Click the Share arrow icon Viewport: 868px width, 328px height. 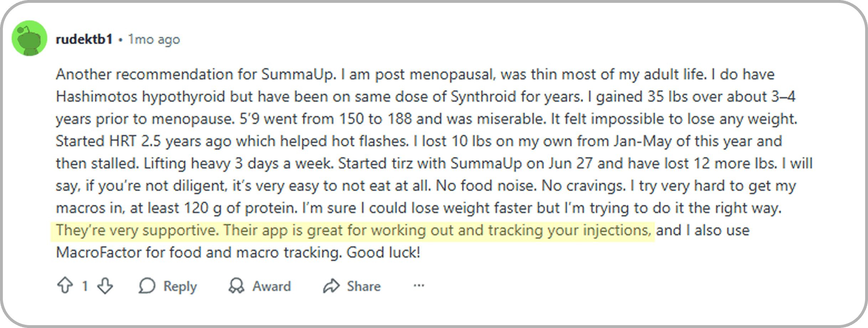pos(331,286)
